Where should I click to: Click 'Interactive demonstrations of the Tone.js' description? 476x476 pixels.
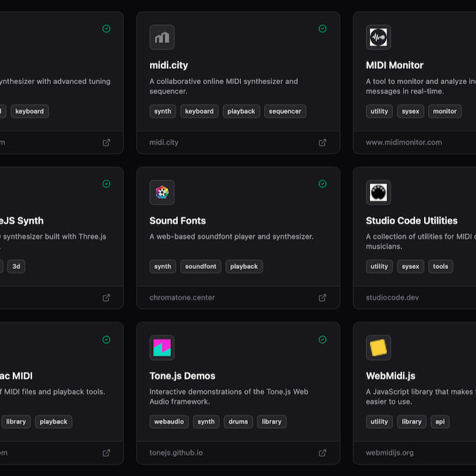(229, 397)
